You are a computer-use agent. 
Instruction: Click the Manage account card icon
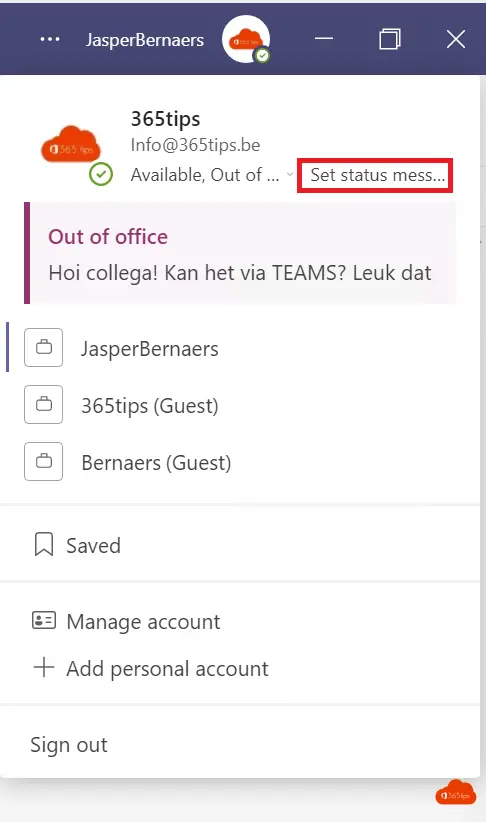click(x=44, y=620)
